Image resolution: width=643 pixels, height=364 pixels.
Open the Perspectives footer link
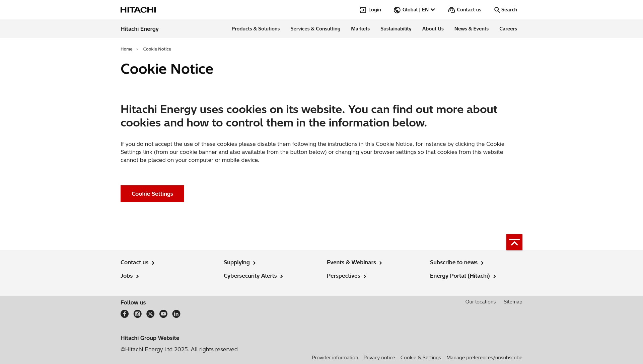coord(346,276)
